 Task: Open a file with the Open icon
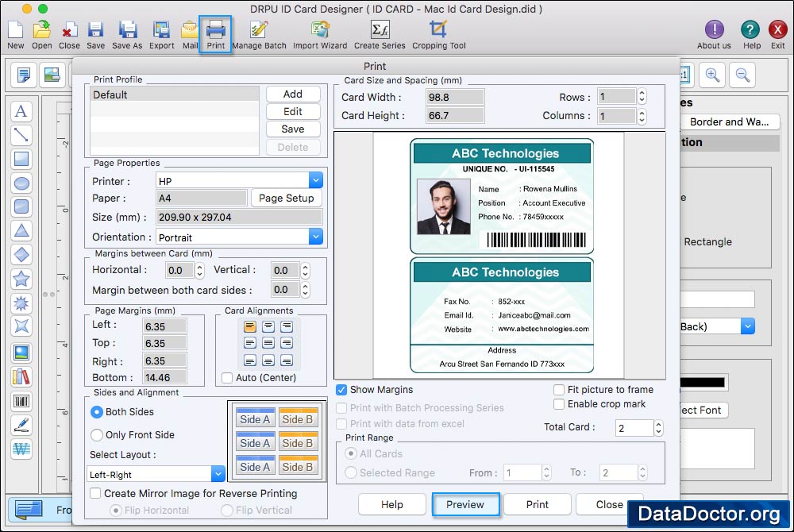(41, 34)
